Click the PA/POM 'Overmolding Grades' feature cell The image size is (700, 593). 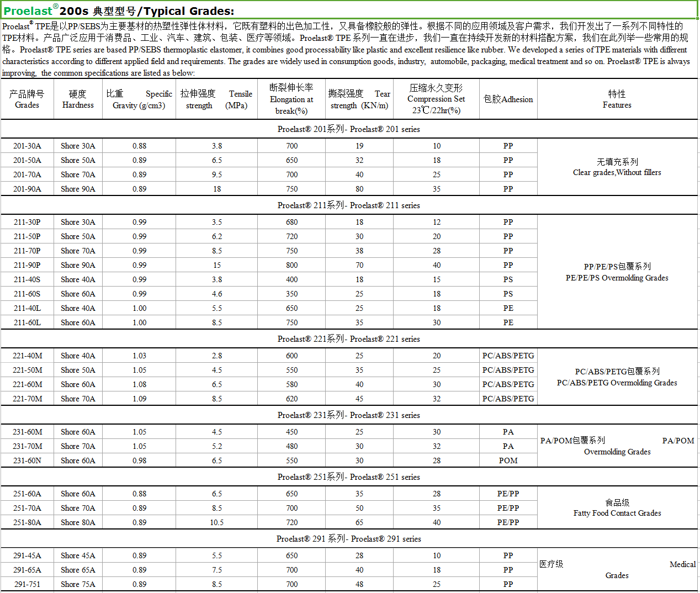click(x=617, y=446)
